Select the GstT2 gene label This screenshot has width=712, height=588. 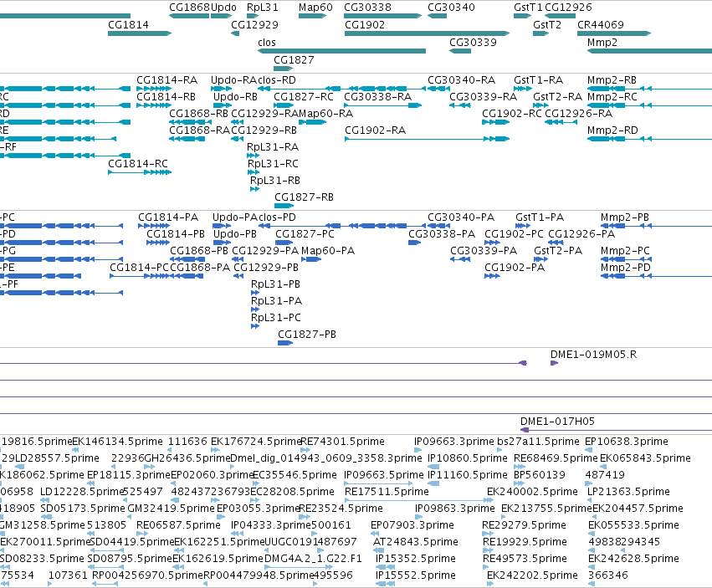(x=547, y=24)
